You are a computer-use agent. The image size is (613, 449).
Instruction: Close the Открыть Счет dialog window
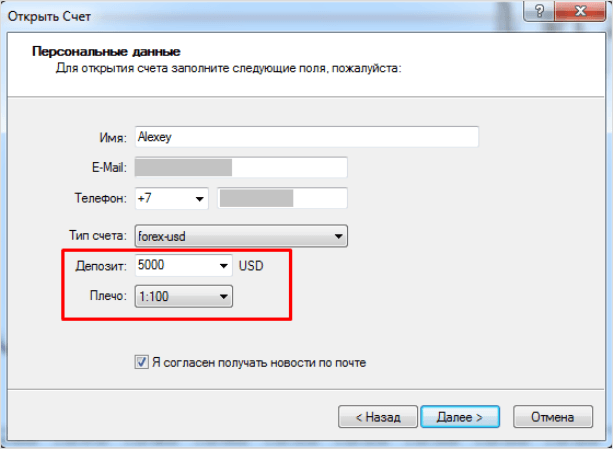click(x=581, y=12)
